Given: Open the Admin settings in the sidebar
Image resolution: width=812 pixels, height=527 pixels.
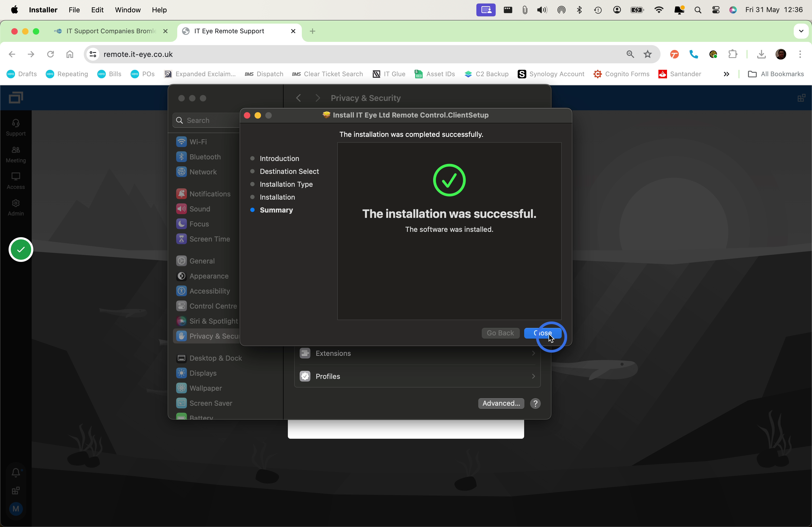Looking at the screenshot, I should 16,207.
